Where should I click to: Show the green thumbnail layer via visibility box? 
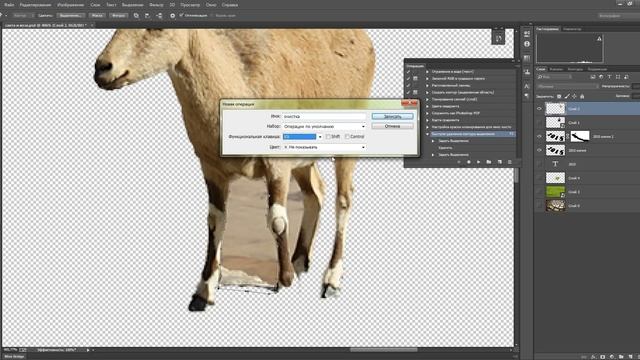pyautogui.click(x=539, y=191)
